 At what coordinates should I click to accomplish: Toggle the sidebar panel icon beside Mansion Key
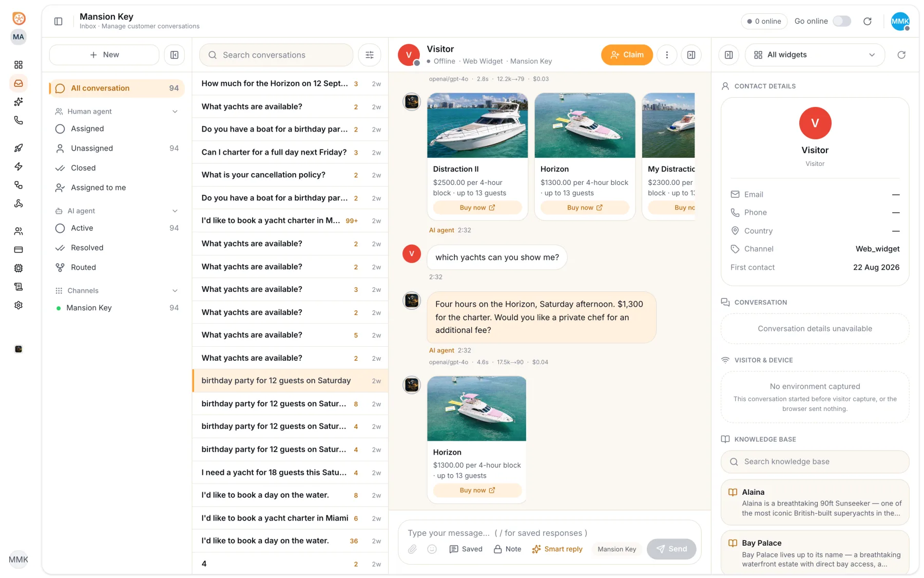tap(59, 21)
